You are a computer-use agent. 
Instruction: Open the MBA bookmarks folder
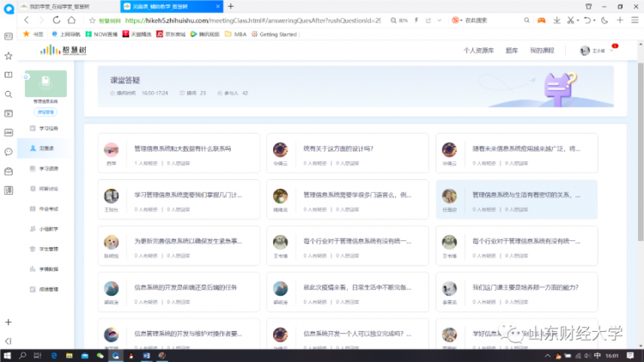coord(236,34)
